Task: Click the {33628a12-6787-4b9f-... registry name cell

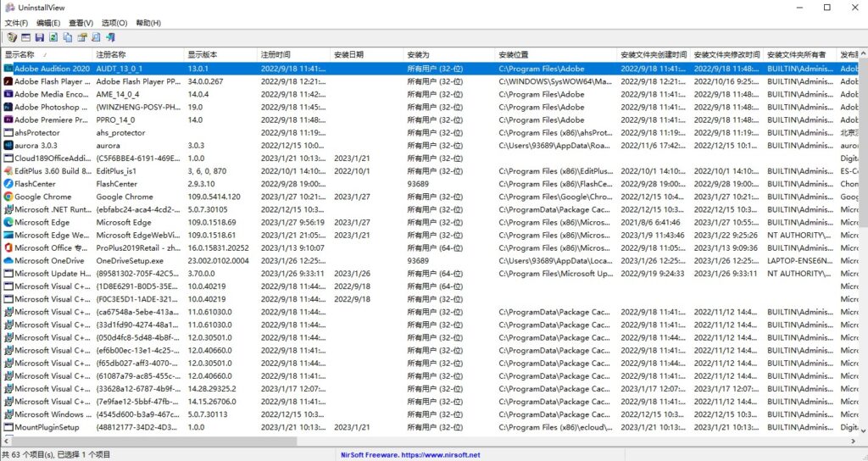Action: click(x=138, y=388)
